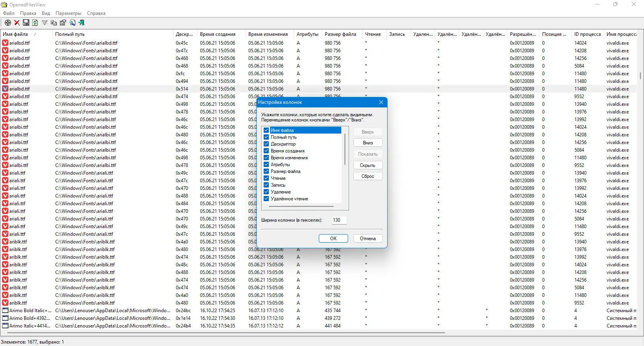Close the Настройка колонок dialog
The height and width of the screenshot is (346, 644).
pos(381,102)
